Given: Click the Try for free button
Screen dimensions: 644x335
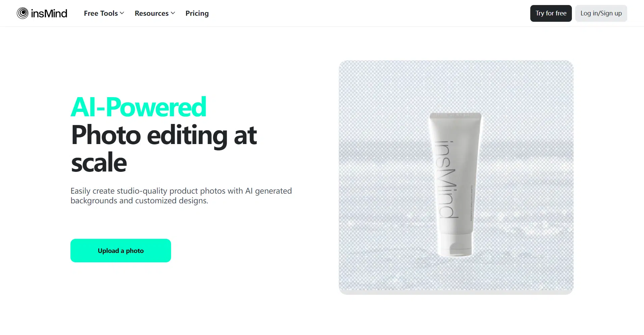Looking at the screenshot, I should point(551,13).
